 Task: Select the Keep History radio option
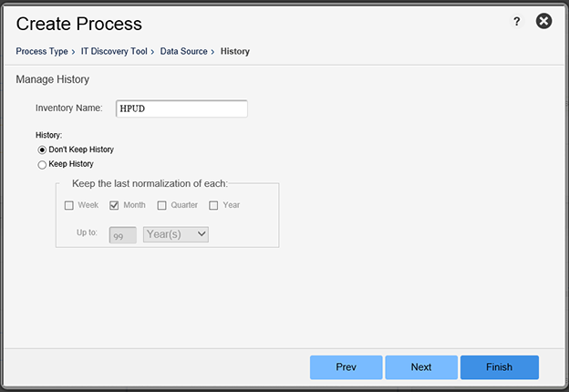(x=42, y=165)
